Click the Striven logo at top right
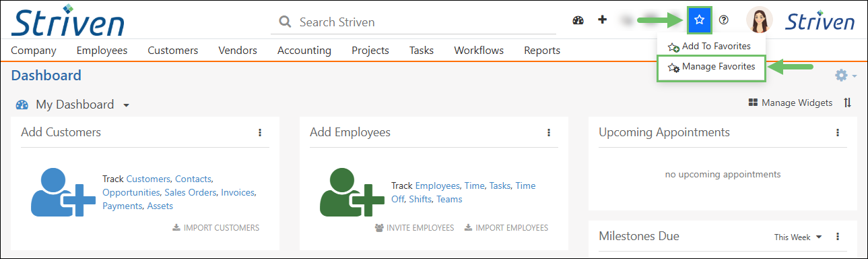The height and width of the screenshot is (259, 868). pyautogui.click(x=820, y=21)
